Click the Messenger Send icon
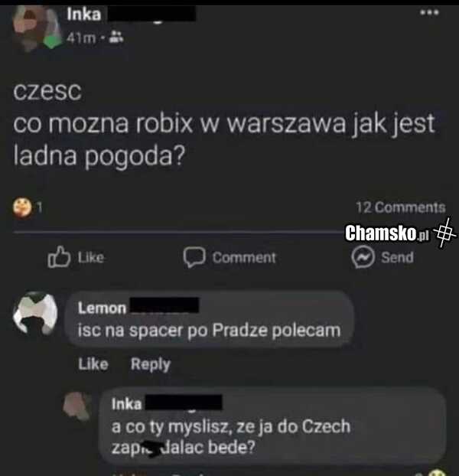 point(363,257)
